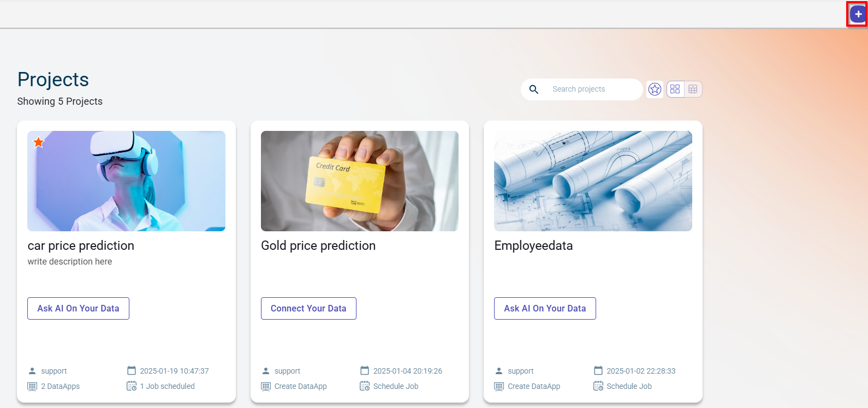Open the Gold price prediction project title

point(318,246)
